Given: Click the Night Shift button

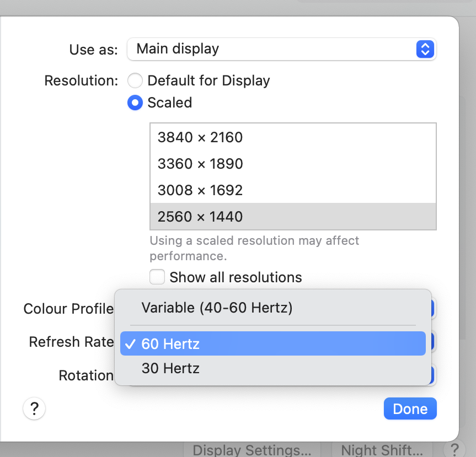Looking at the screenshot, I should (382, 450).
